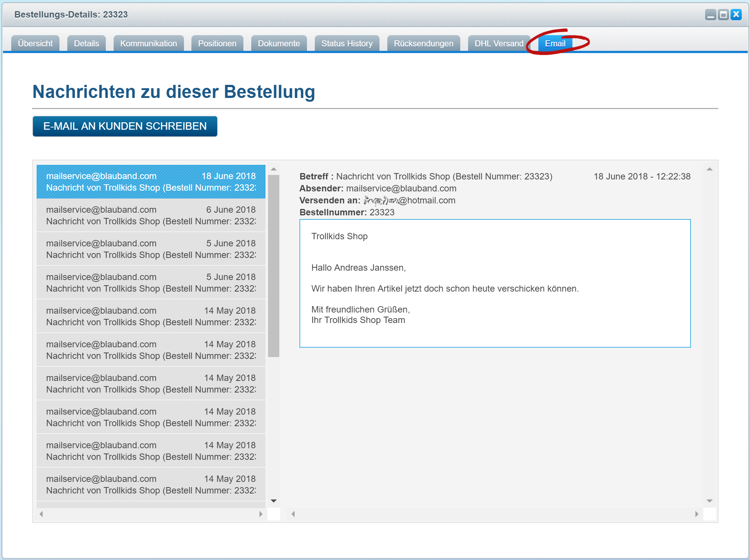The width and height of the screenshot is (750, 560).
Task: Click the message list scroll left arrow
Action: tap(41, 514)
